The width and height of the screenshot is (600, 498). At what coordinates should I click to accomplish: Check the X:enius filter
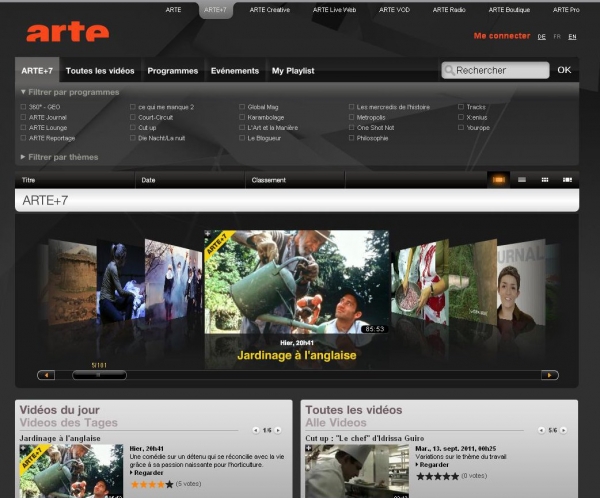tap(461, 117)
